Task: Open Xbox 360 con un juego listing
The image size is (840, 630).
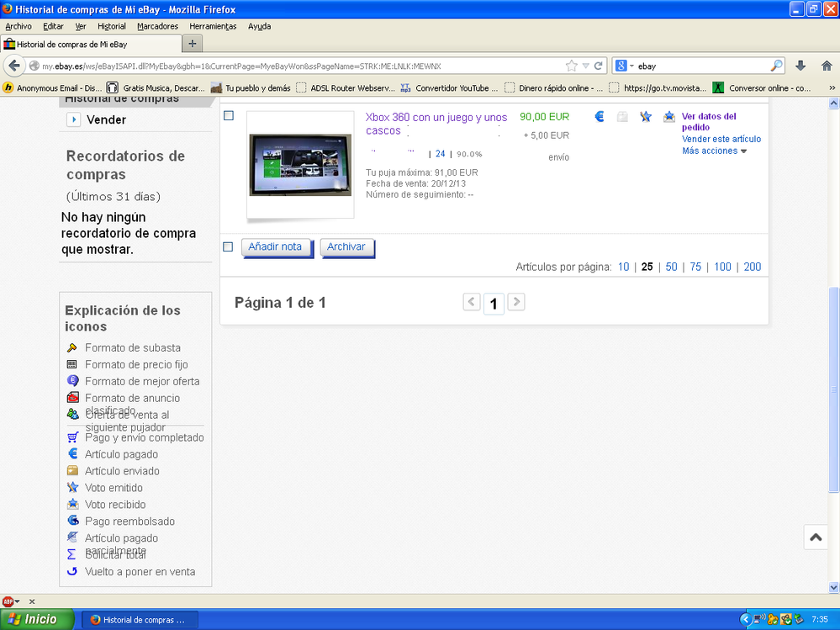Action: tap(436, 124)
